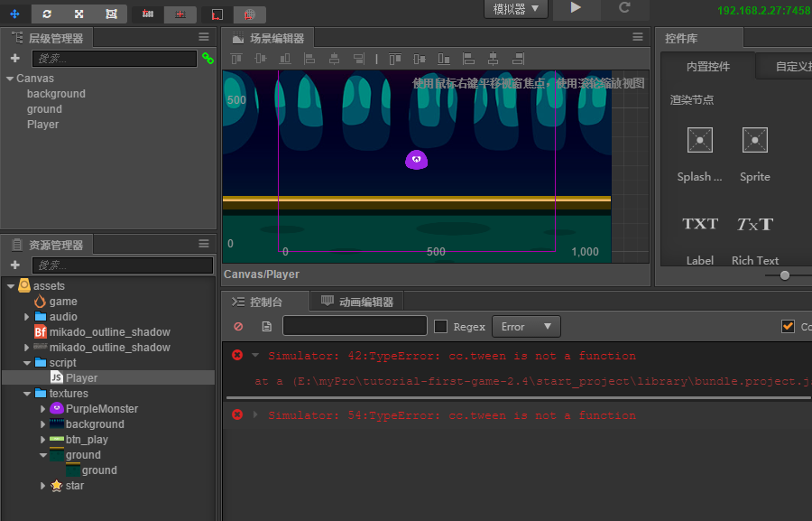Align selected nodes to horizontal center

coord(334,59)
